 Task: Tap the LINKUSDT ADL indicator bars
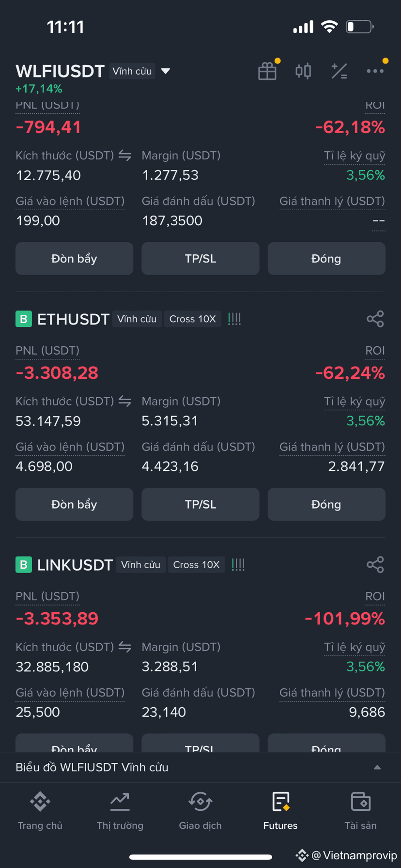[x=238, y=564]
